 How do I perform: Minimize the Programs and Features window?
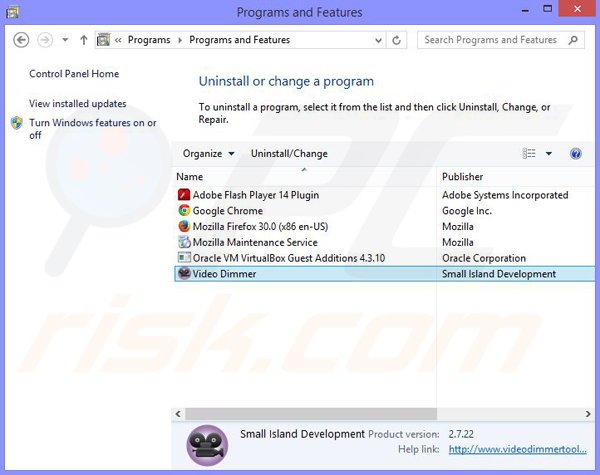pos(525,9)
